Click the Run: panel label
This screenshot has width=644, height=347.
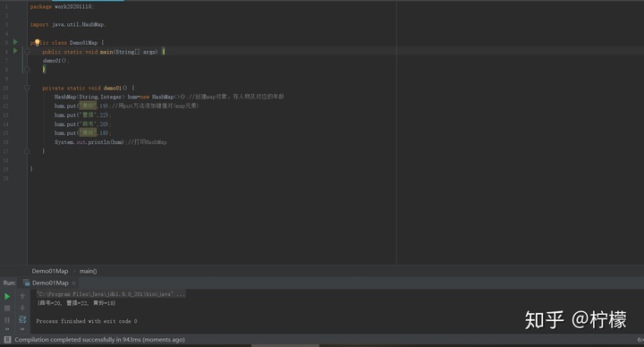pos(10,283)
